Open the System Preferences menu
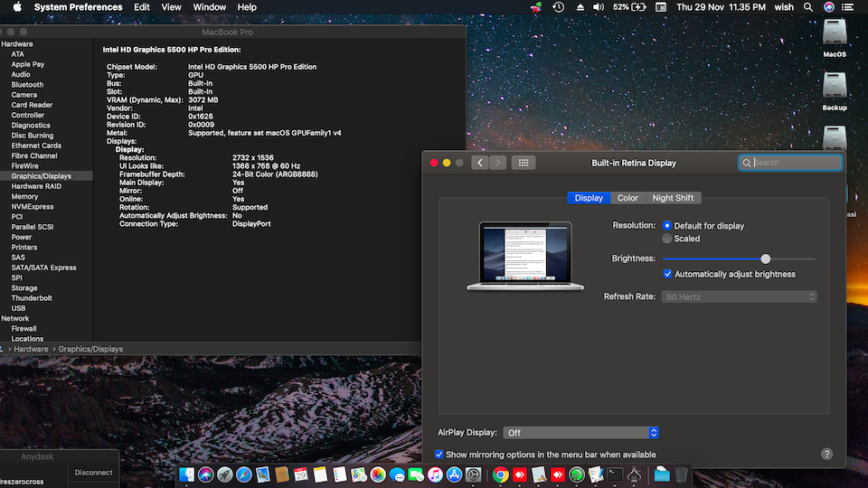Screen dimensions: 868x488 tap(78, 7)
